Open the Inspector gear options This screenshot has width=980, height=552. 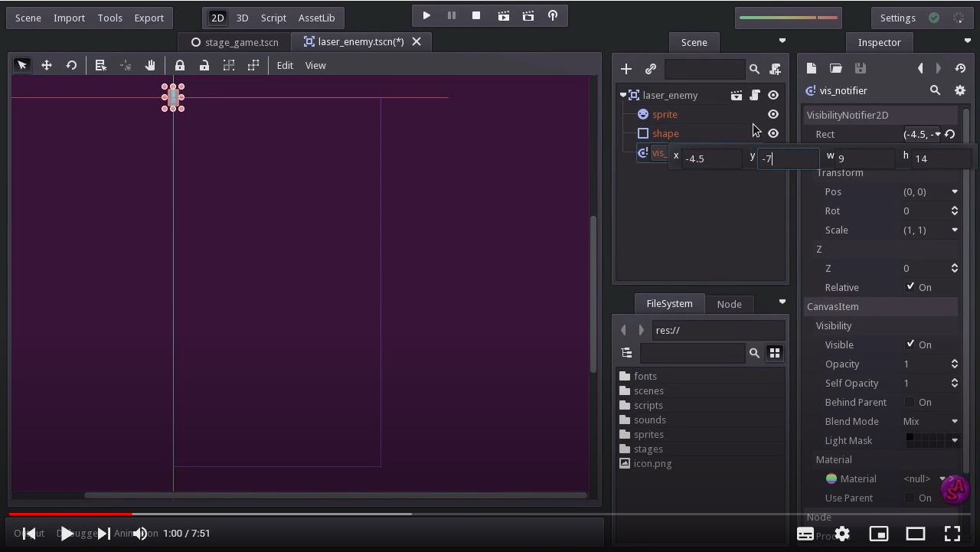tap(960, 90)
